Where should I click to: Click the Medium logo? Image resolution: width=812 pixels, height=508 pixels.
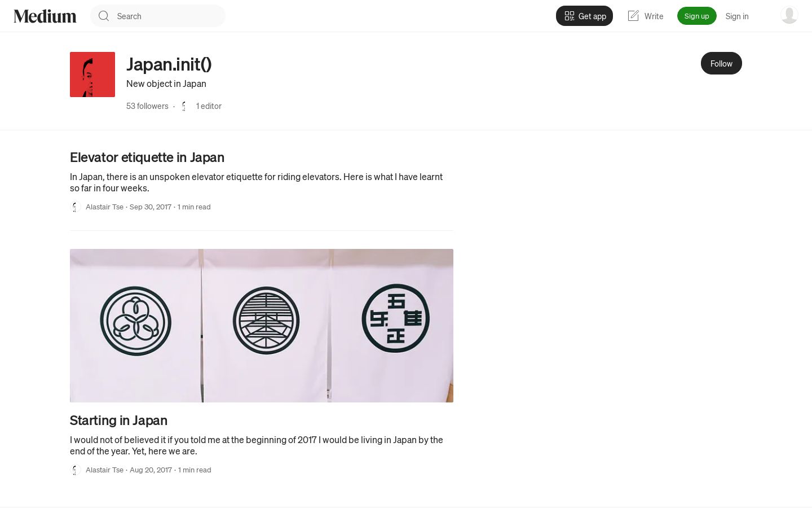coord(45,16)
